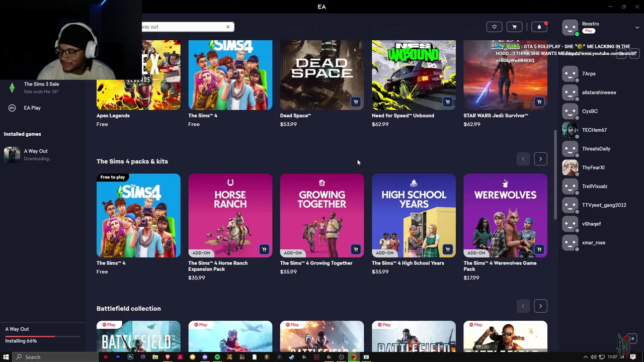Click the volume icon in system tray
The image size is (644, 362).
click(x=594, y=357)
